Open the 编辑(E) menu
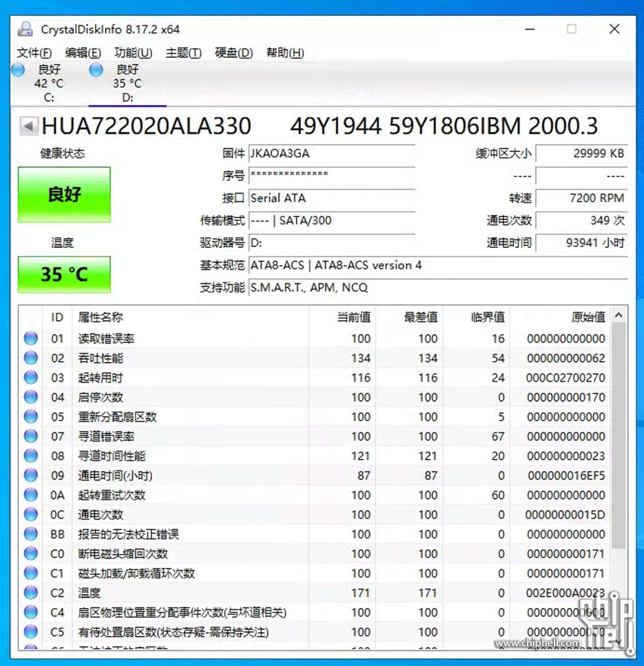 (83, 53)
